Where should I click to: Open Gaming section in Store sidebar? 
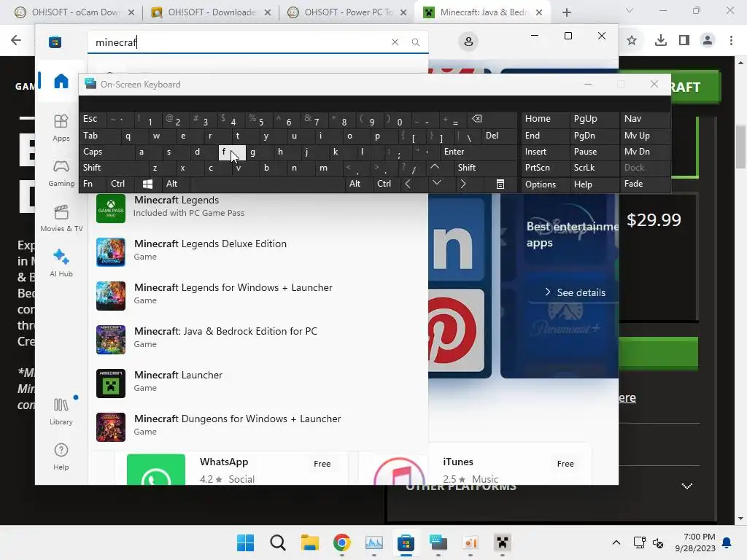[61, 174]
